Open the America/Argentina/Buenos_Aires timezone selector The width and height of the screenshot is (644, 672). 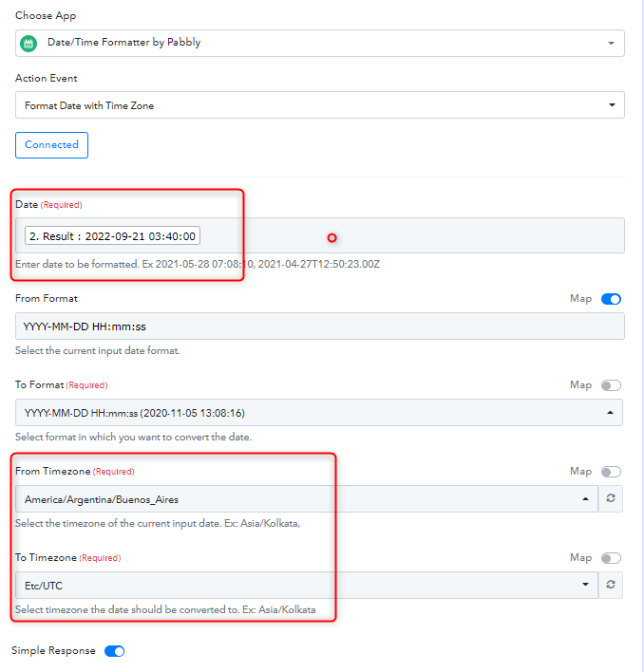307,499
